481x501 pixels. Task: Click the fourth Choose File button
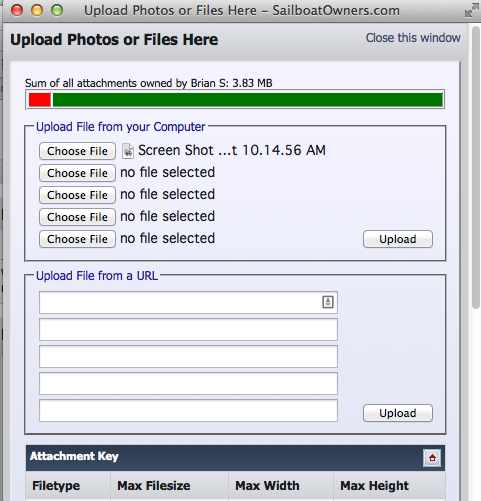(77, 217)
